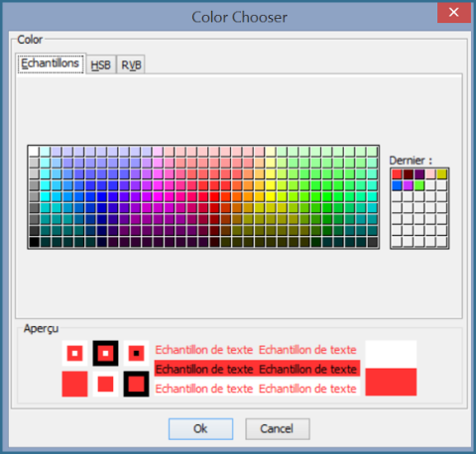
Task: Switch to the HSB tab
Action: [x=100, y=64]
